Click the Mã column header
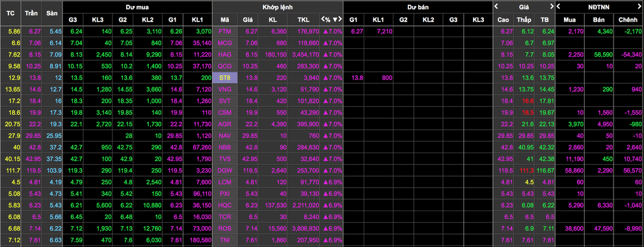 click(224, 20)
